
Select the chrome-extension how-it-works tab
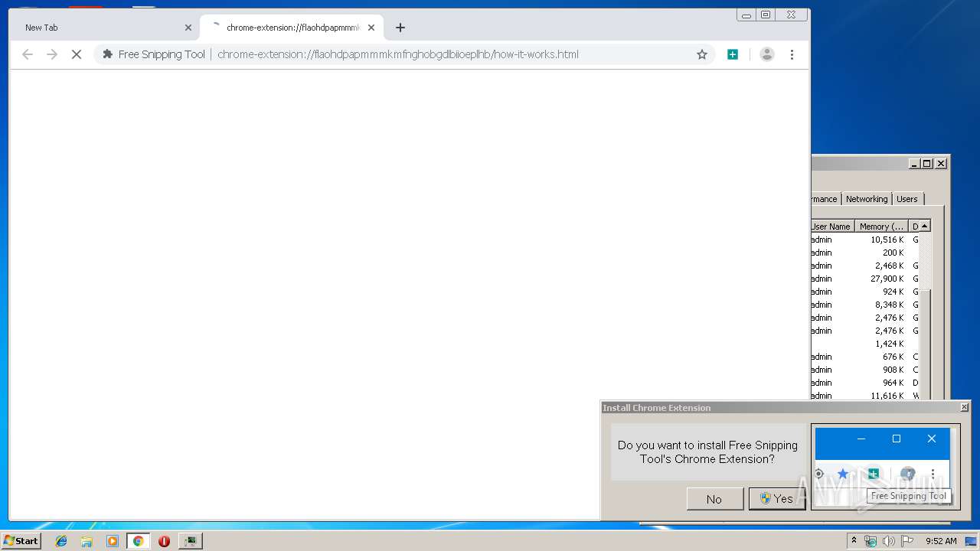pos(292,28)
